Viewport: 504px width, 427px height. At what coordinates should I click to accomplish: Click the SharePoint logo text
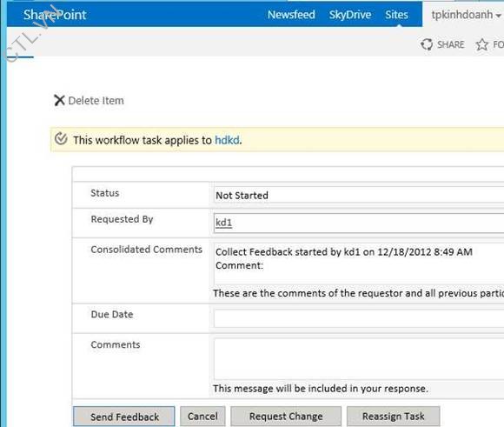pyautogui.click(x=55, y=15)
